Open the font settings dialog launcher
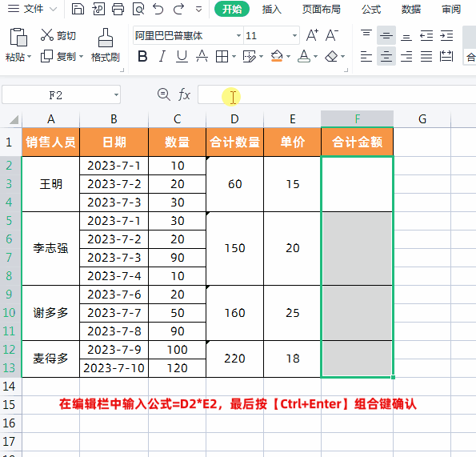476x457 pixels. tap(346, 70)
